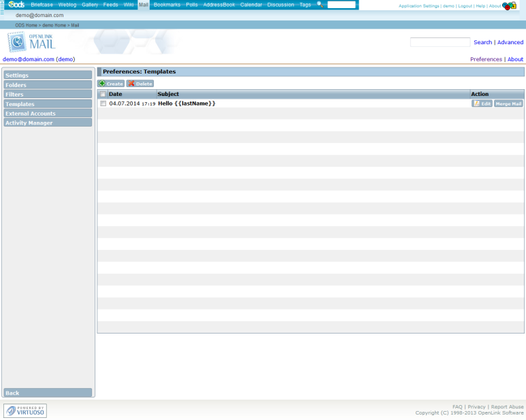The width and height of the screenshot is (526, 420).
Task: Click the Powered by Virtuoso badge
Action: (x=25, y=410)
